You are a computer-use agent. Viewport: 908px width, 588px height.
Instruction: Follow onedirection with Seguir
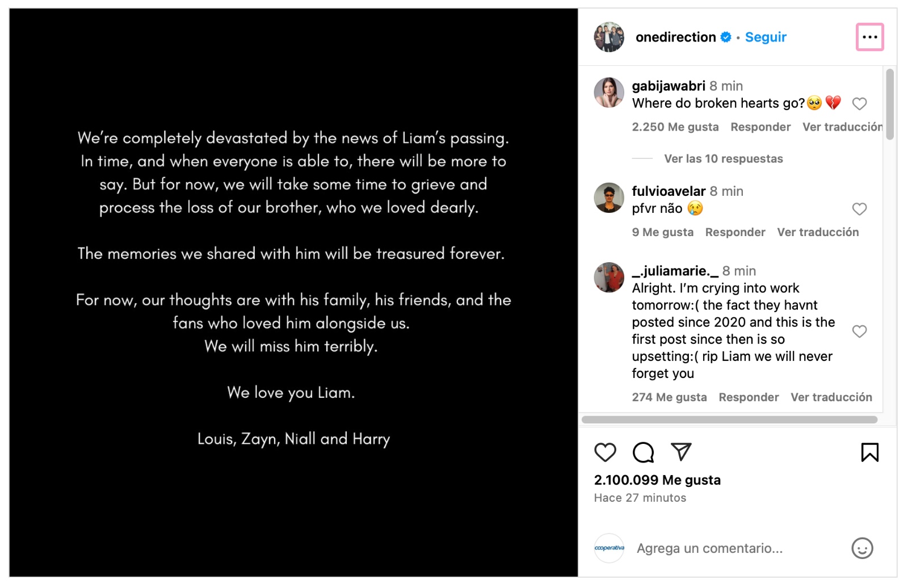766,37
